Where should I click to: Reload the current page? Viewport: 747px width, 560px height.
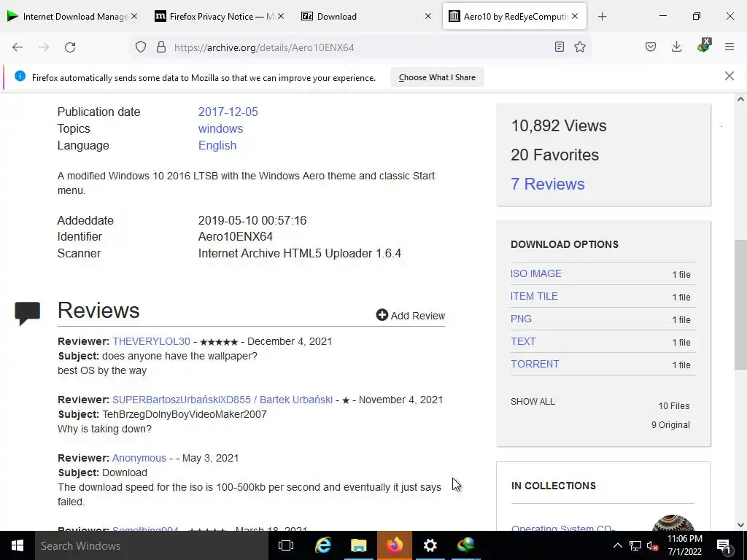70,47
